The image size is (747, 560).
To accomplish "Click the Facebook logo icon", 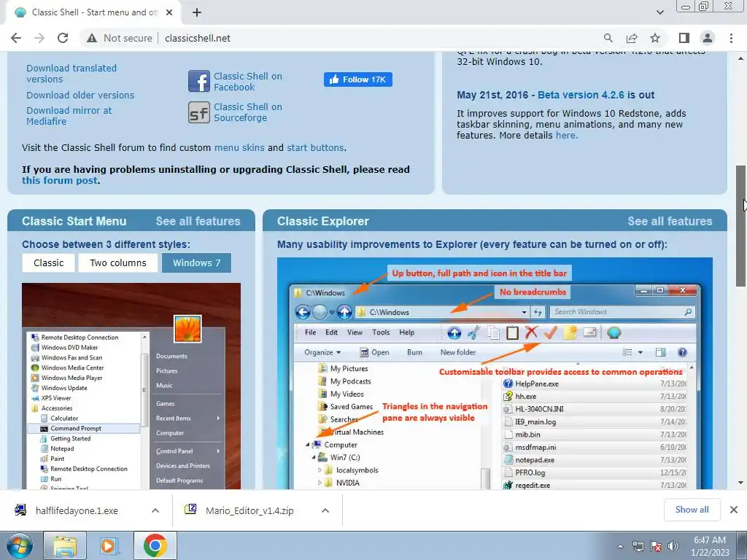I will [x=198, y=81].
